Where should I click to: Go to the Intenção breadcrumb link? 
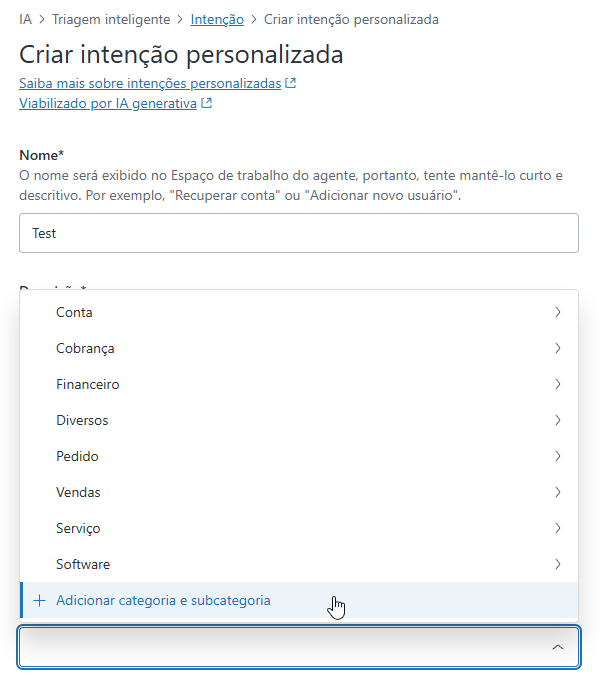point(217,19)
